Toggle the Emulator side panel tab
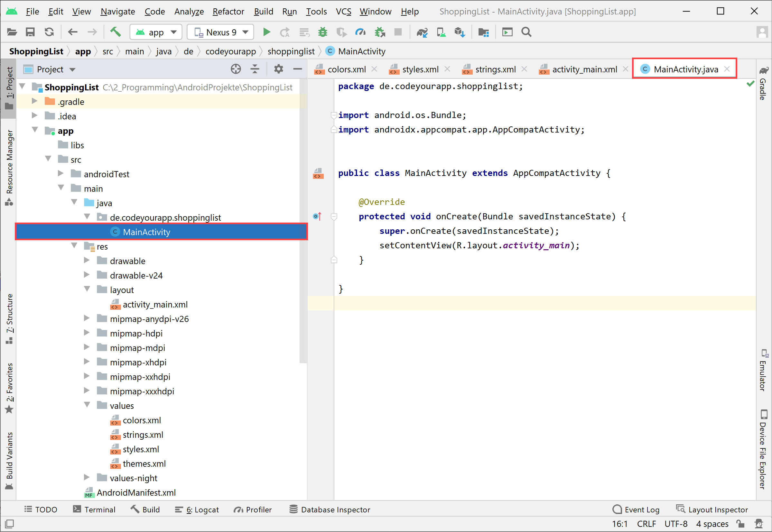Image resolution: width=772 pixels, height=532 pixels. [763, 370]
